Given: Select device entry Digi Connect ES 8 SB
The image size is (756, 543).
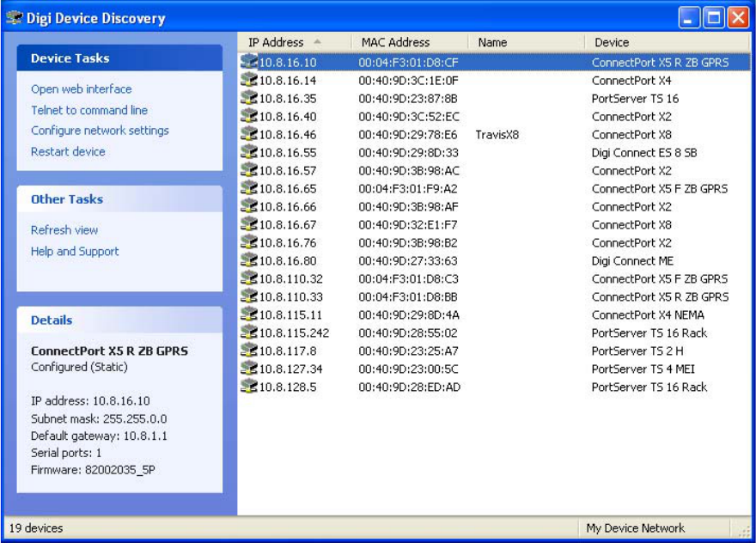Looking at the screenshot, I should pos(644,152).
